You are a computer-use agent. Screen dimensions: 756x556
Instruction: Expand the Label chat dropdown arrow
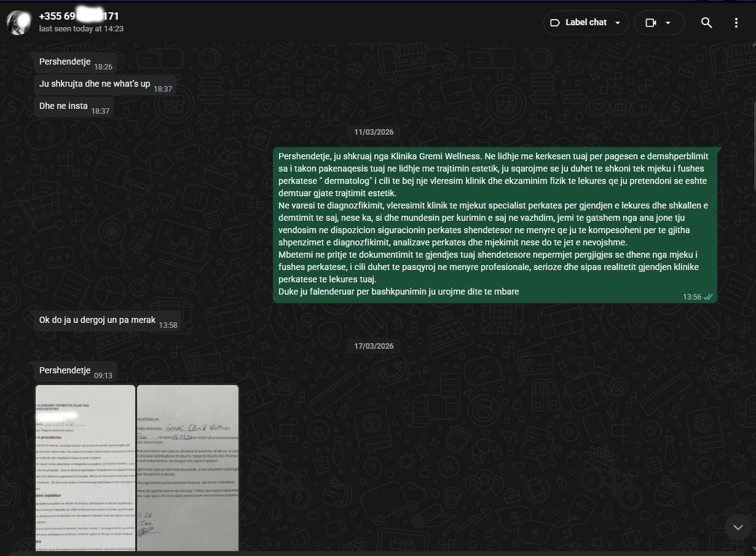[x=618, y=23]
